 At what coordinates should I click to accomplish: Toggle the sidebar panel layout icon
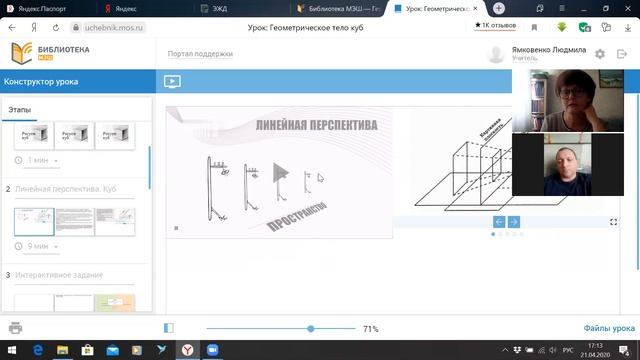pos(169,328)
